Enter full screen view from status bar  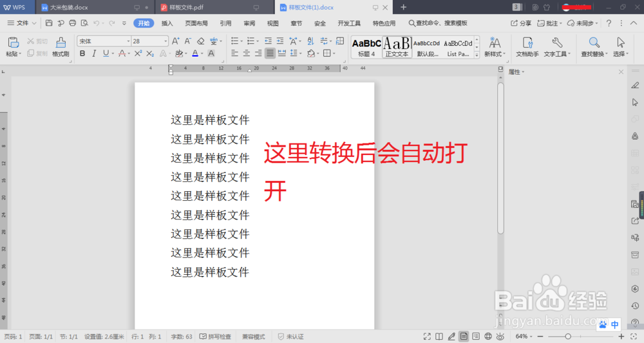coord(427,337)
